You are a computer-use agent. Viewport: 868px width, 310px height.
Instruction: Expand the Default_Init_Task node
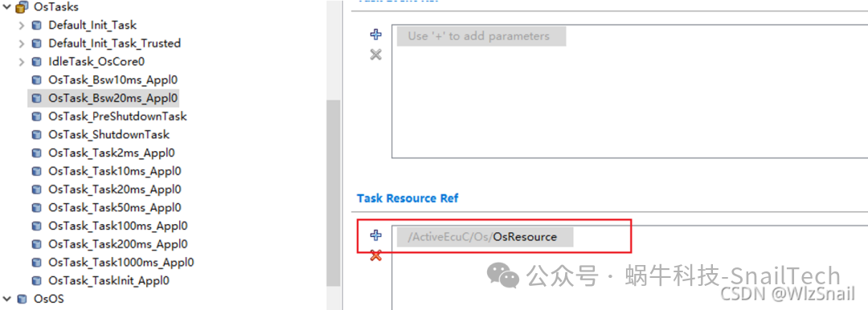click(21, 25)
